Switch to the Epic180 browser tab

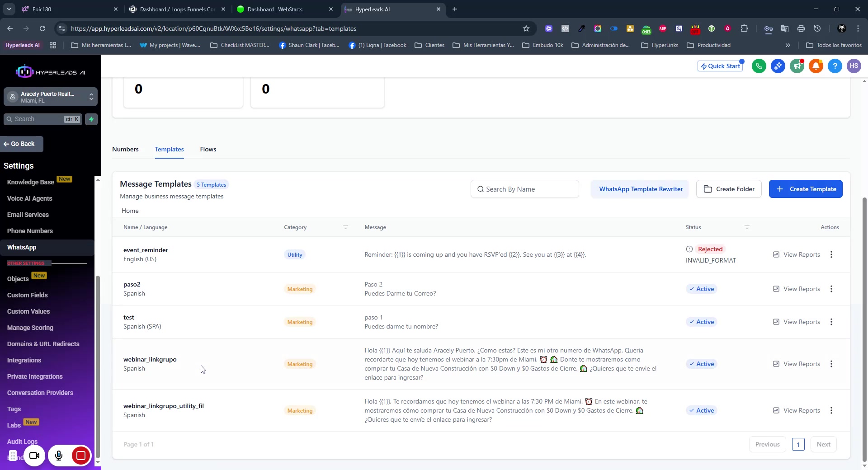pyautogui.click(x=70, y=9)
